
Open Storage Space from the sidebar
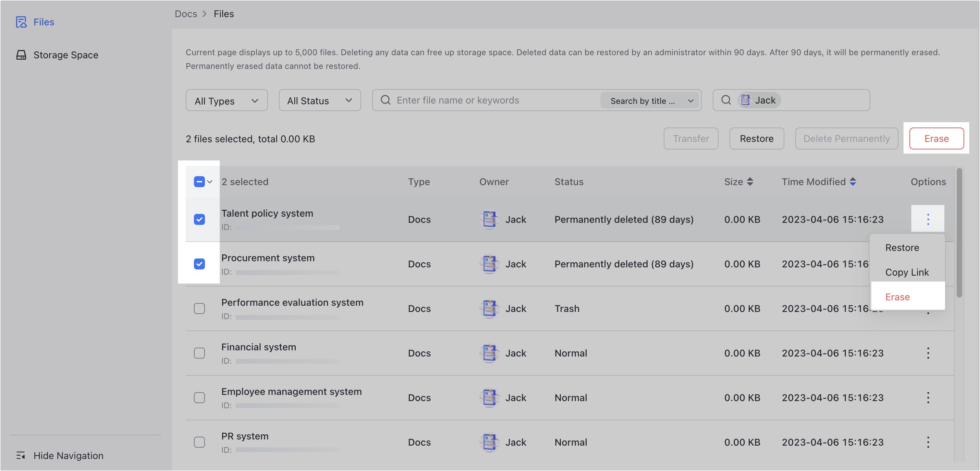tap(65, 55)
